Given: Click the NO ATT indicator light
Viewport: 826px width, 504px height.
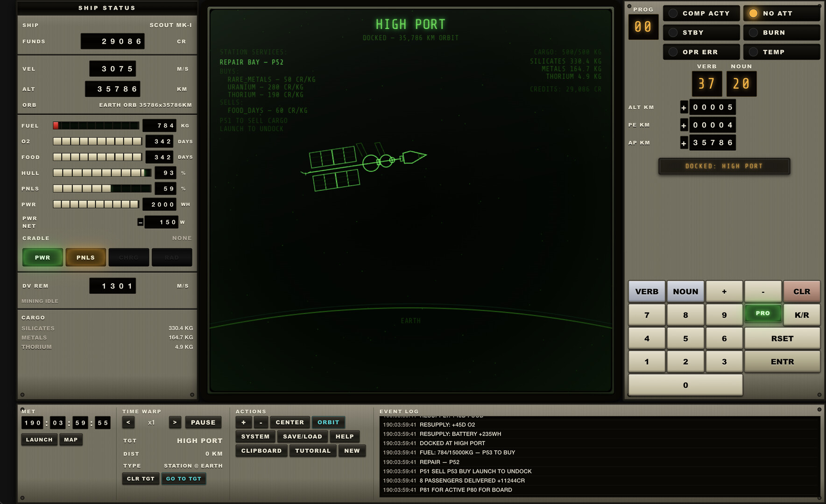Looking at the screenshot, I should coord(753,14).
